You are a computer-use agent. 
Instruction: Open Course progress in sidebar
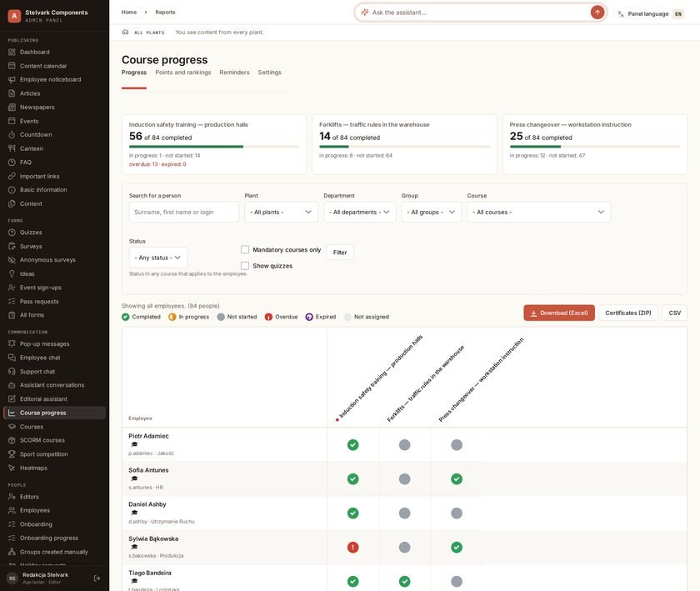pyautogui.click(x=54, y=413)
